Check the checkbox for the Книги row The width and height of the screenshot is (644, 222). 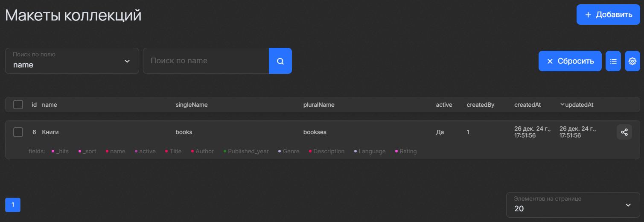(18, 132)
